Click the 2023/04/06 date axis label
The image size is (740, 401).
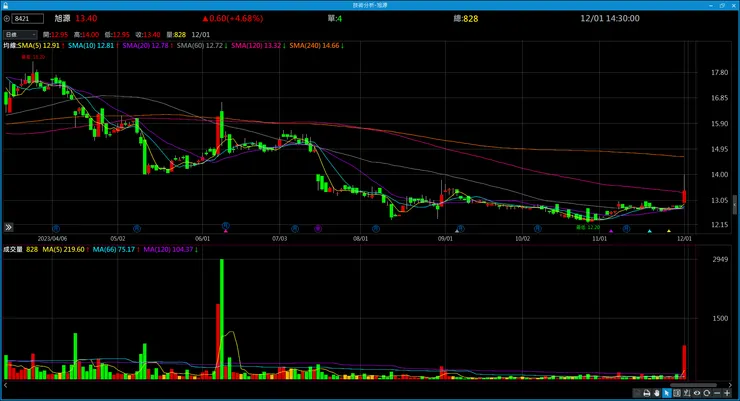click(52, 239)
